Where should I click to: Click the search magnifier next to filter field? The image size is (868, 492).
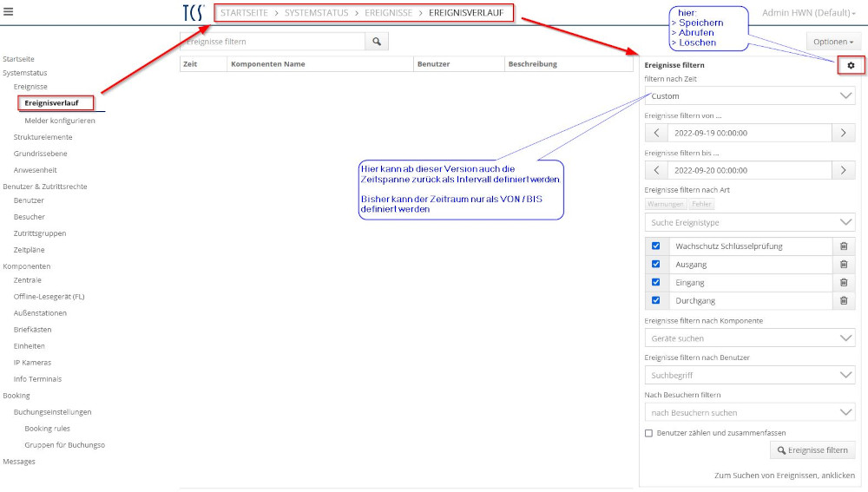377,42
